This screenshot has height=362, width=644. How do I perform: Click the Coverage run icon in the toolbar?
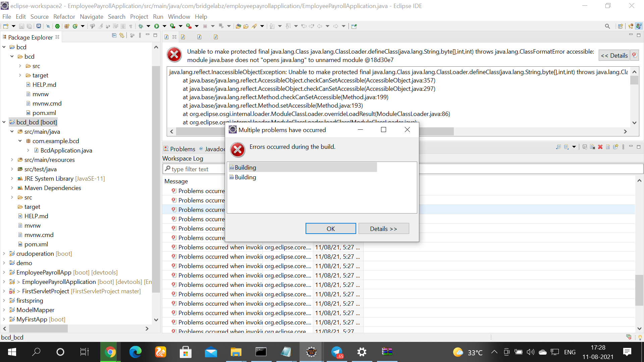172,26
